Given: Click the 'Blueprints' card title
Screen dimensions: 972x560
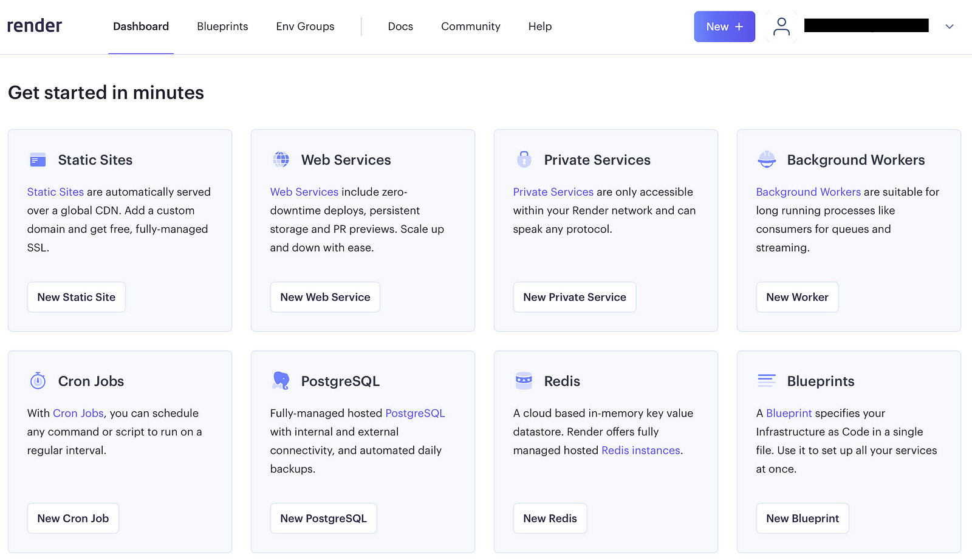Looking at the screenshot, I should (x=821, y=381).
